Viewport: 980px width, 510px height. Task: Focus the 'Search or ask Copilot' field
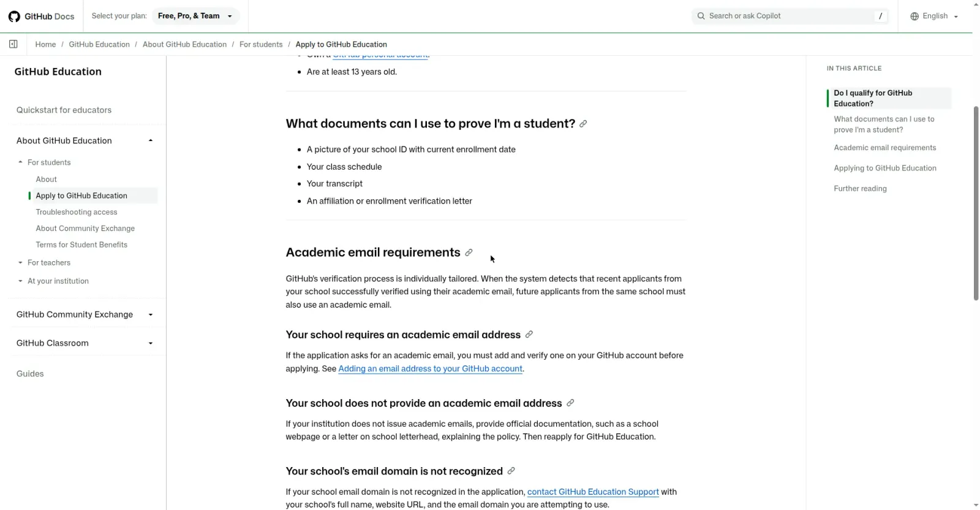790,16
